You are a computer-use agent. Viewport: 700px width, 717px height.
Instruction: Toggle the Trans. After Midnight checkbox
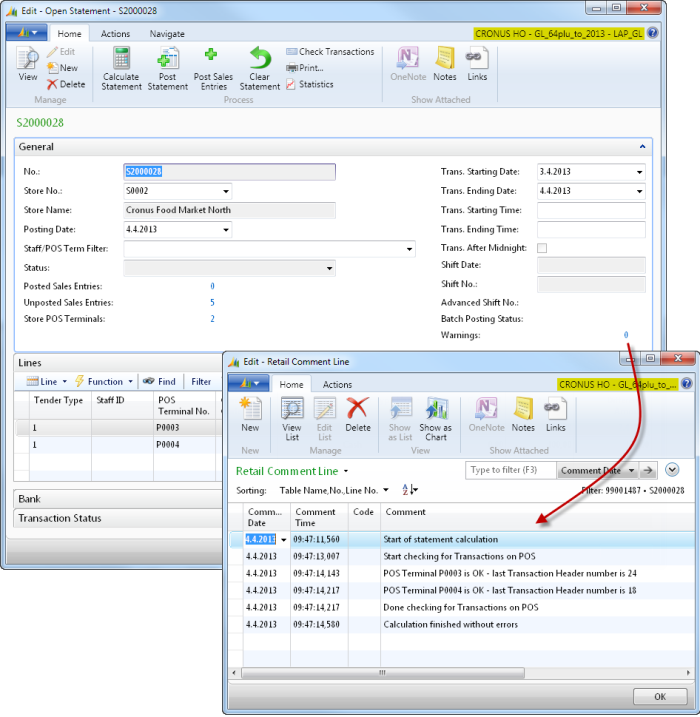(542, 248)
